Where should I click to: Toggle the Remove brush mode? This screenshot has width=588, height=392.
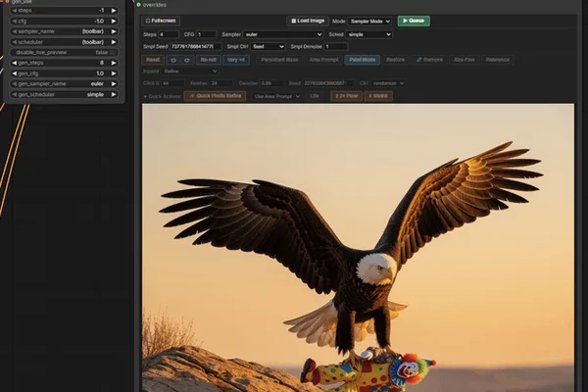click(429, 60)
